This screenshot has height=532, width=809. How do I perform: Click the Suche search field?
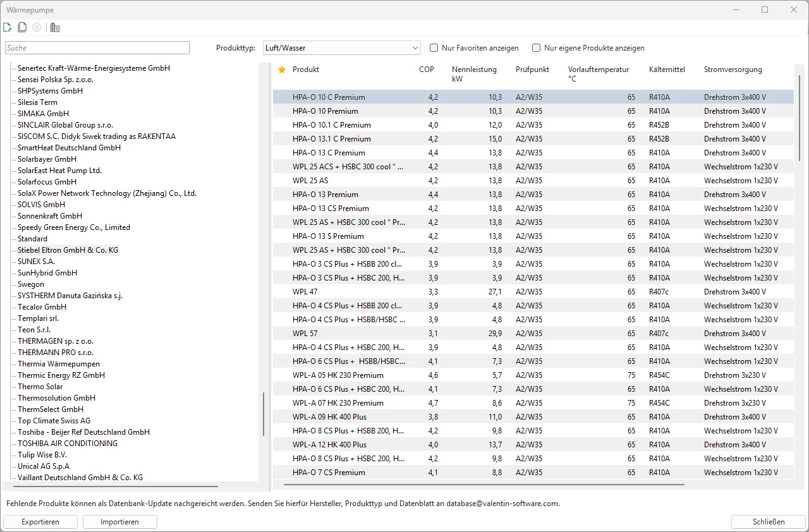pyautogui.click(x=97, y=47)
